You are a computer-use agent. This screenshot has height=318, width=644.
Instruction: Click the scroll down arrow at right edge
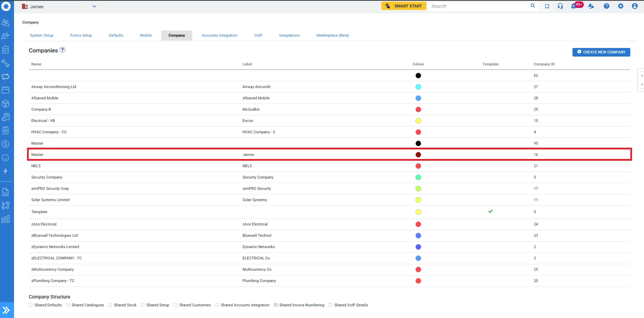[642, 85]
